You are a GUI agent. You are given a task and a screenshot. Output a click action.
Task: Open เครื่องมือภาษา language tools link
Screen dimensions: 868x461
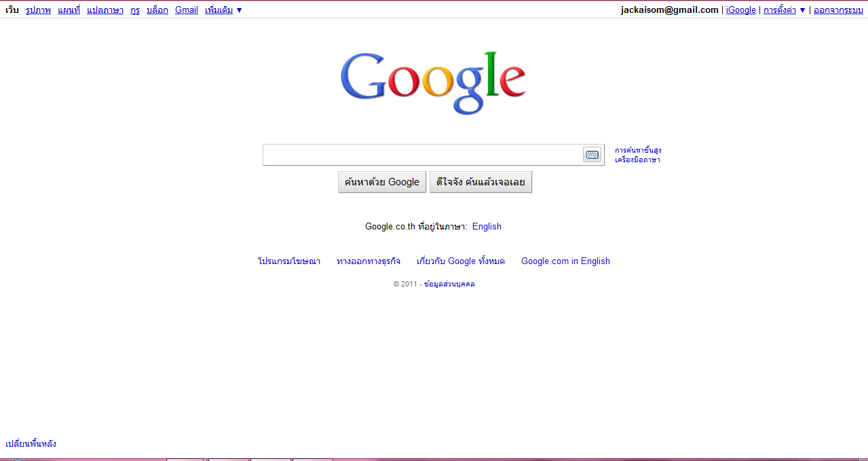click(637, 160)
